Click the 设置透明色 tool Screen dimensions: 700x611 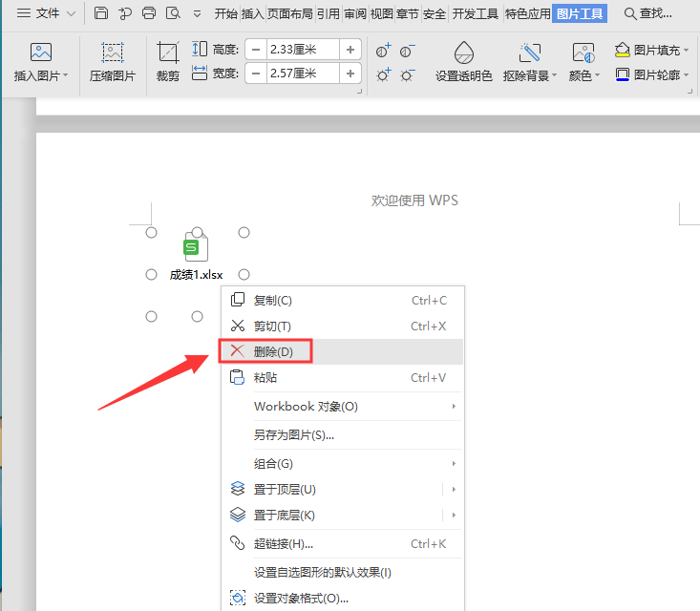464,63
